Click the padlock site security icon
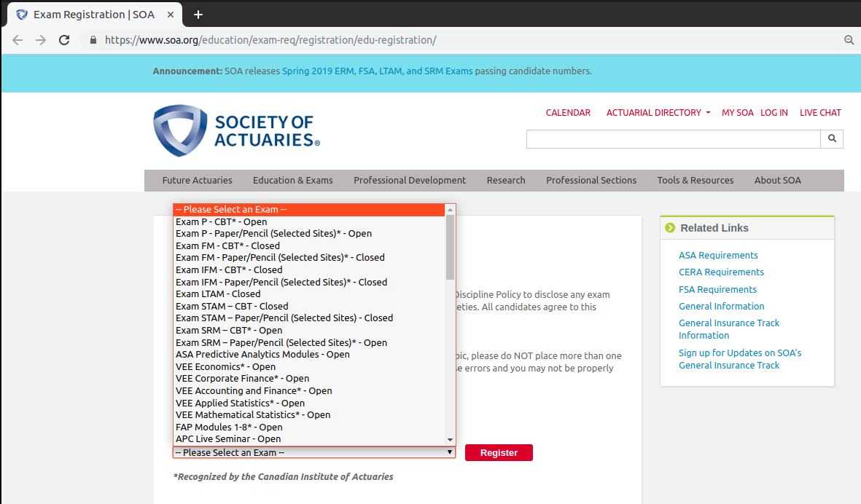Image resolution: width=861 pixels, height=504 pixels. pyautogui.click(x=93, y=40)
